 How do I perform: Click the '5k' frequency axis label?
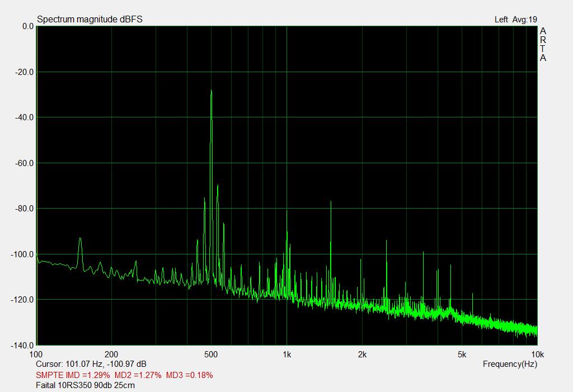[x=462, y=354]
